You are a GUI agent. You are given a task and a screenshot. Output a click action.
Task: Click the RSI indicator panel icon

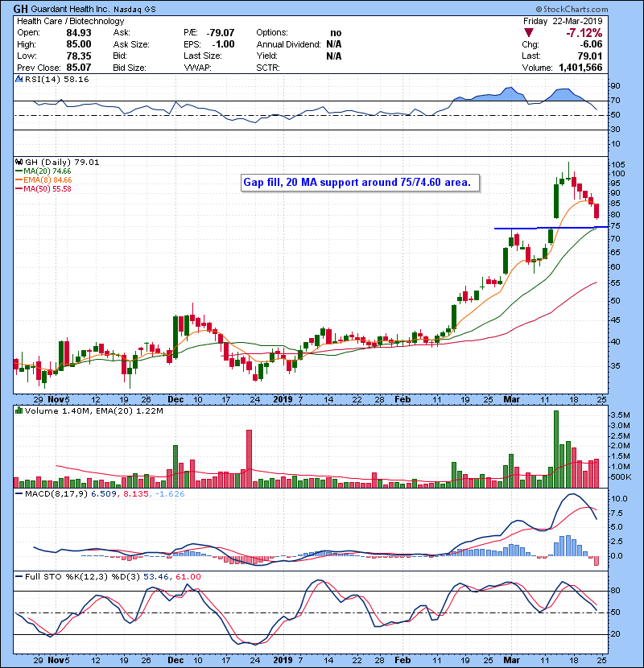coord(19,79)
